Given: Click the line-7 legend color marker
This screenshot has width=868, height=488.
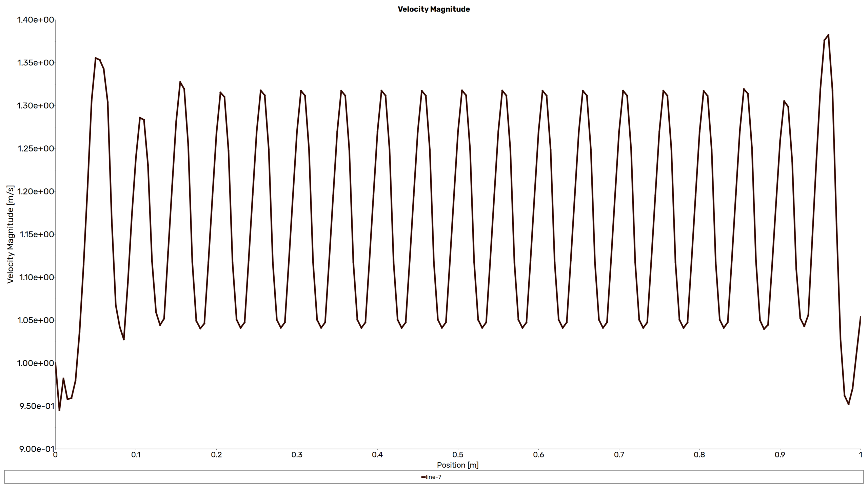Looking at the screenshot, I should [423, 477].
